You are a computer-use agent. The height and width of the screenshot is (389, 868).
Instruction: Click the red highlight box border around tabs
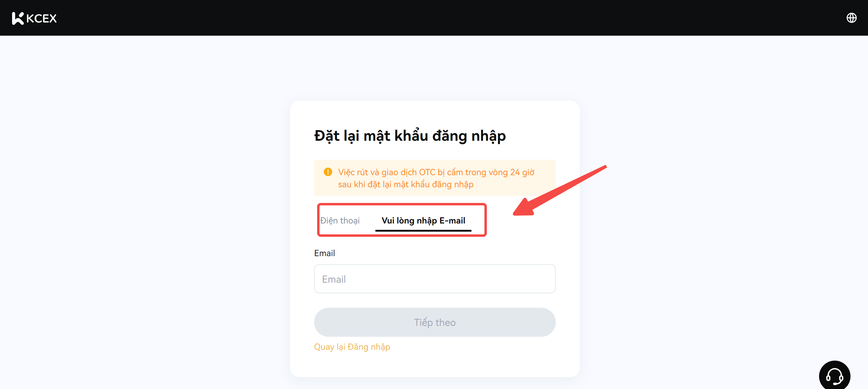tap(402, 204)
